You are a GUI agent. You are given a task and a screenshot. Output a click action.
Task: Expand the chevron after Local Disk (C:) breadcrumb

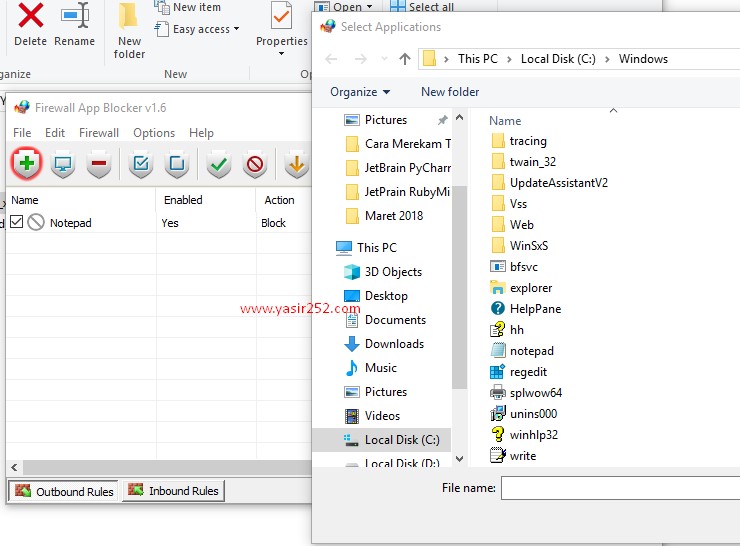[x=607, y=59]
